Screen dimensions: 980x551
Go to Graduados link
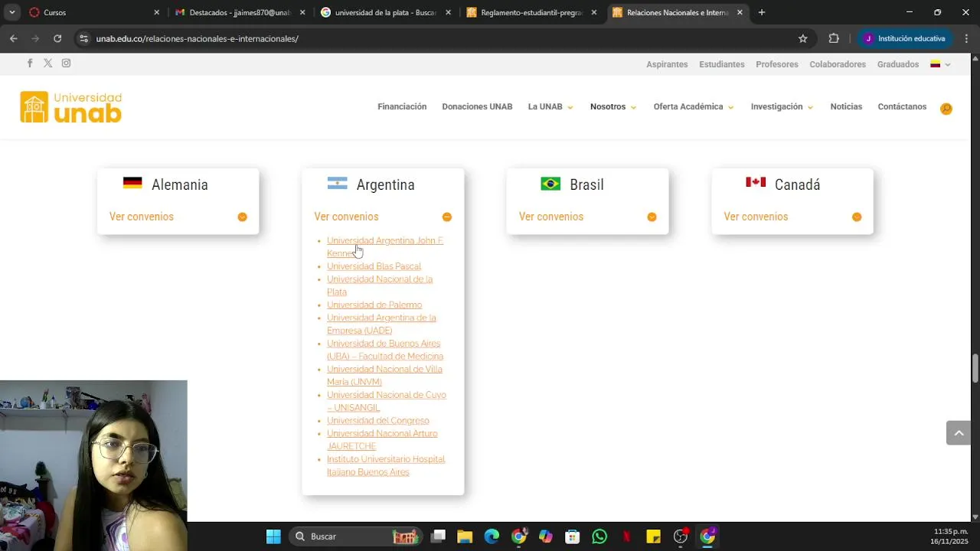click(x=898, y=64)
